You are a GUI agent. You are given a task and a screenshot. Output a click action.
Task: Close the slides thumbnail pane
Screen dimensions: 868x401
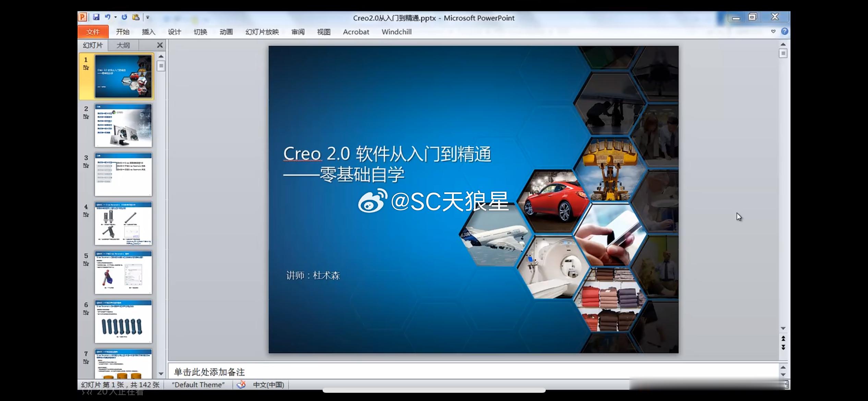click(x=160, y=45)
